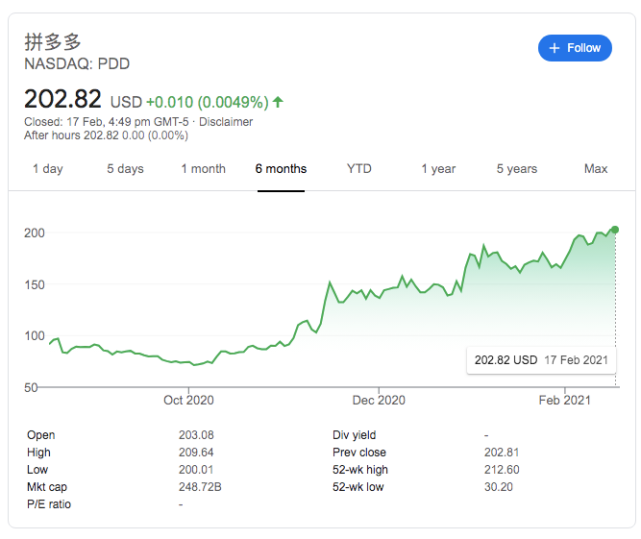
Task: Click the Oct 2020 axis label
Action: pyautogui.click(x=188, y=400)
